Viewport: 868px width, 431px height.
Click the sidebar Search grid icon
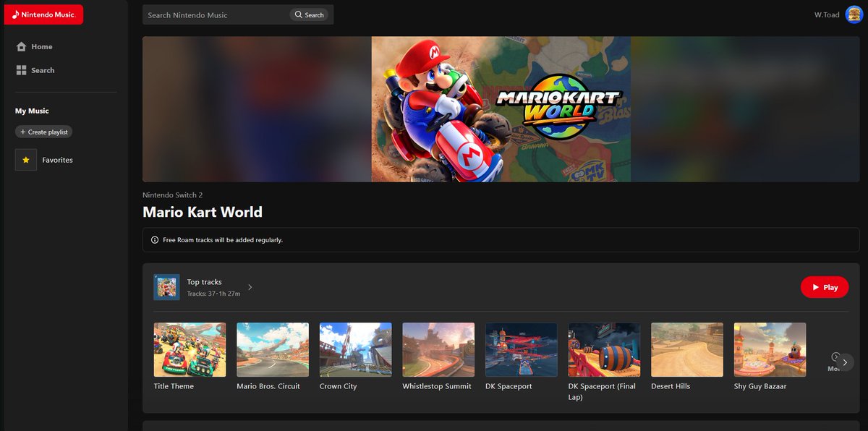pyautogui.click(x=21, y=70)
